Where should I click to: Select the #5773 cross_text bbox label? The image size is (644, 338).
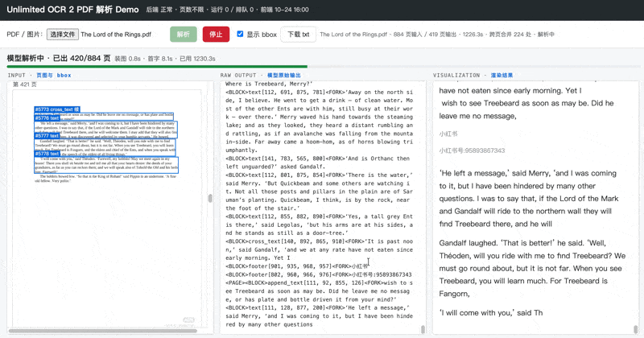(x=56, y=109)
